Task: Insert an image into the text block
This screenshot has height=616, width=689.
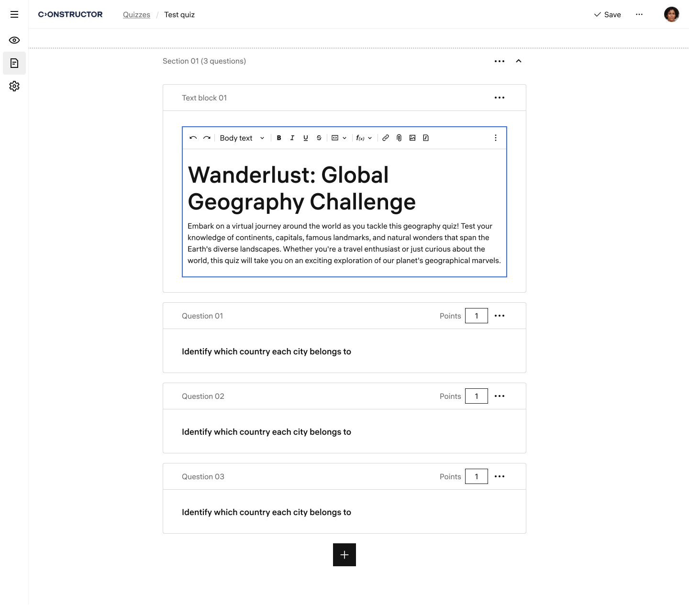Action: [x=412, y=138]
